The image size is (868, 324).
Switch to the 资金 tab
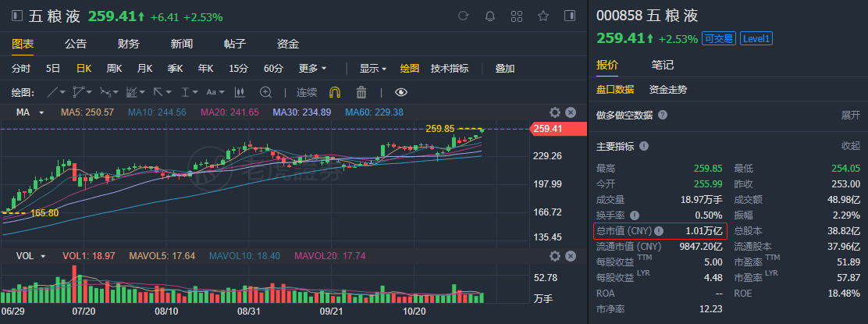[x=288, y=44]
